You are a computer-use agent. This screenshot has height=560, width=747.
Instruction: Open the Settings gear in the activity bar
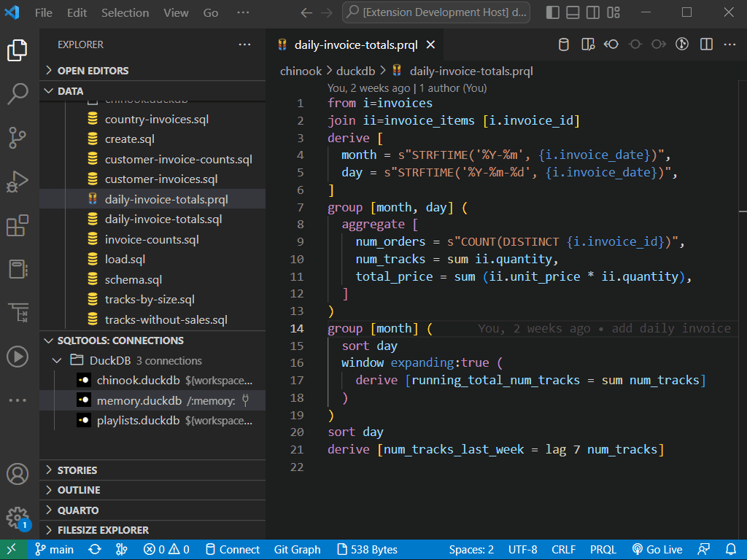18,518
